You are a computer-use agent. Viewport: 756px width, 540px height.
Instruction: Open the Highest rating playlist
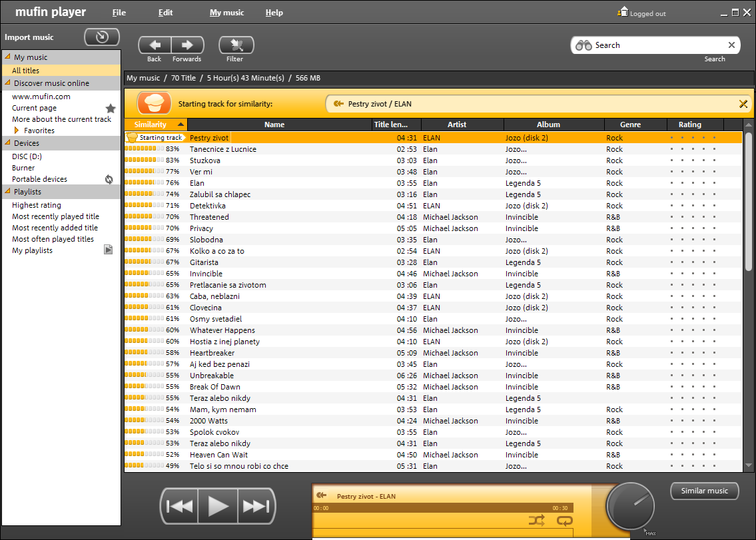tap(37, 205)
